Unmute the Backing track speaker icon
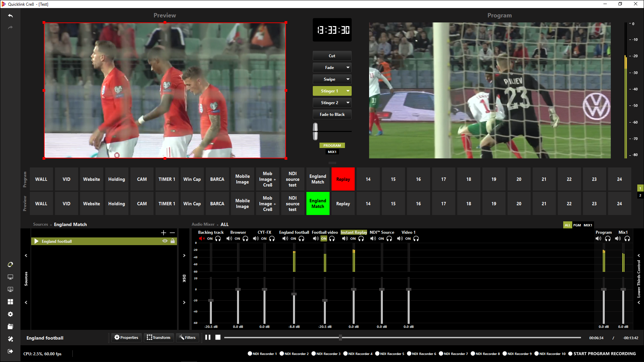This screenshot has width=644, height=362. [x=201, y=239]
